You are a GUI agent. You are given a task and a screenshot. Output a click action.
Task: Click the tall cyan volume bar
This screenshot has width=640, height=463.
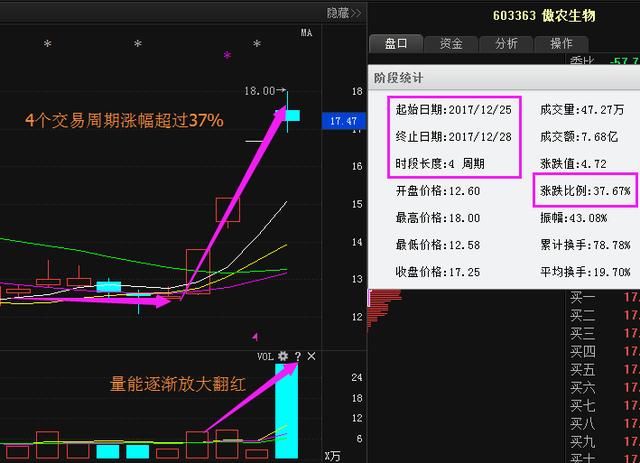(287, 411)
